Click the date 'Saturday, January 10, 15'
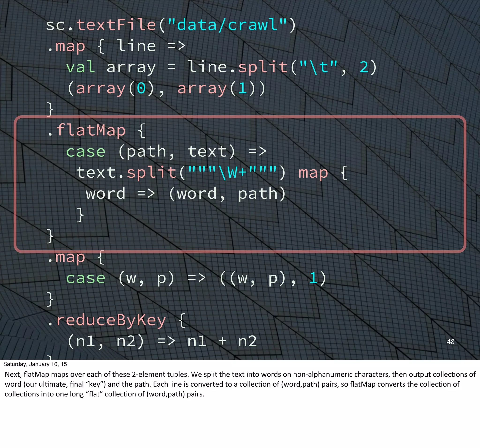 click(35, 364)
